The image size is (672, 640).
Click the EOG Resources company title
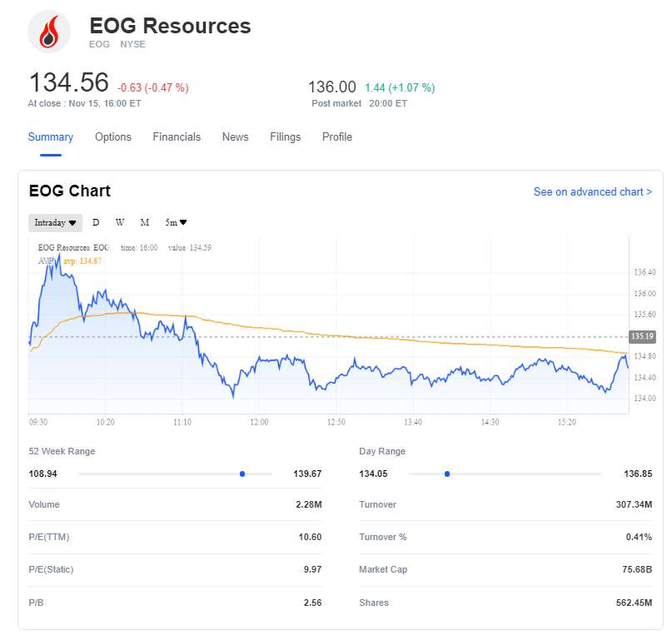tap(170, 26)
